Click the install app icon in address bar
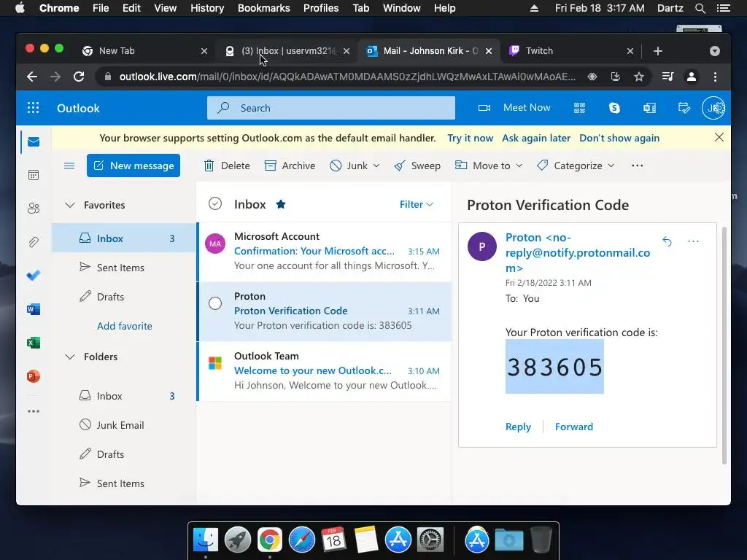The height and width of the screenshot is (560, 747). 616,77
